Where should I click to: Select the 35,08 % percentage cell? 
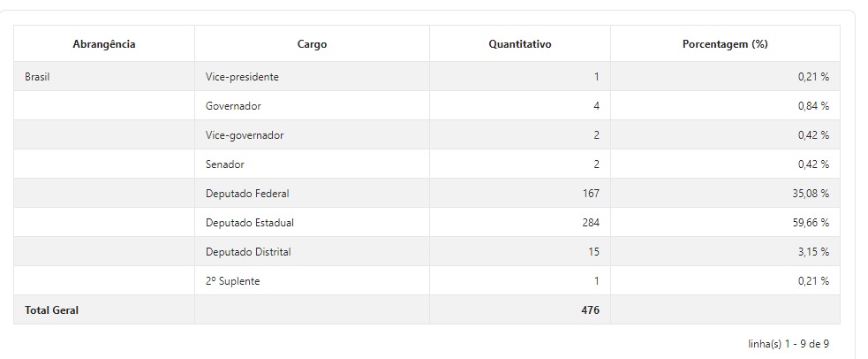811,194
